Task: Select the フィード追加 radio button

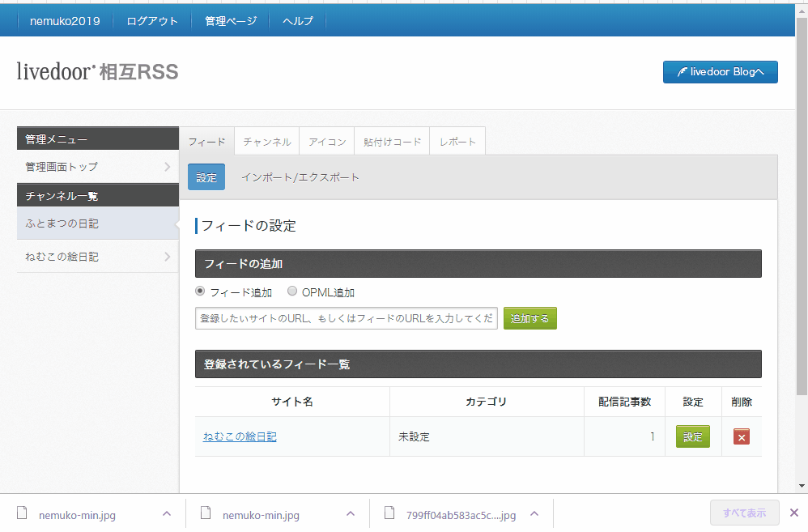Action: click(x=200, y=292)
